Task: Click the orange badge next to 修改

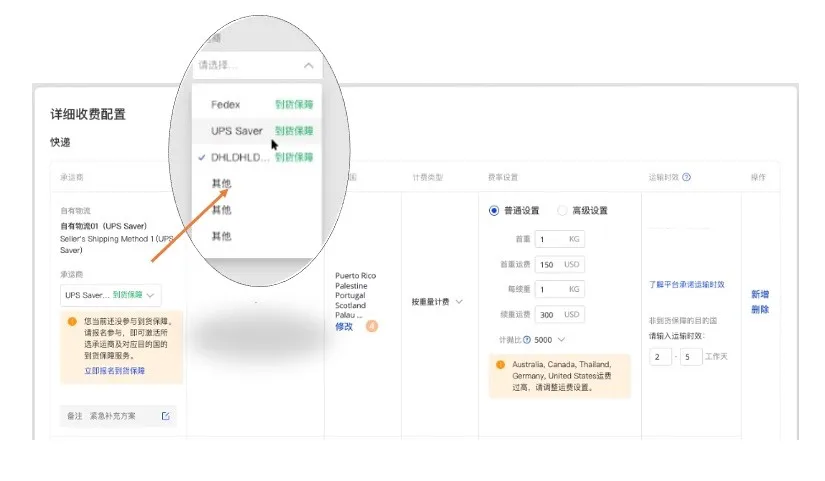Action: pyautogui.click(x=372, y=326)
